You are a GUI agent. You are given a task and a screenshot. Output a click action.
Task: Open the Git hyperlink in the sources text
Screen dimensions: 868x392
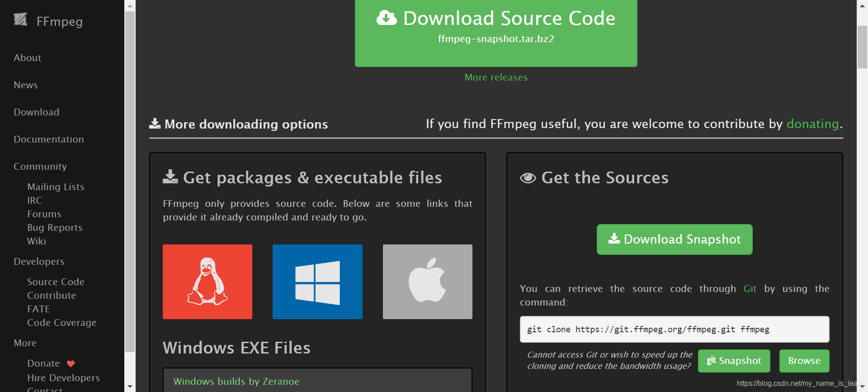[x=750, y=289]
